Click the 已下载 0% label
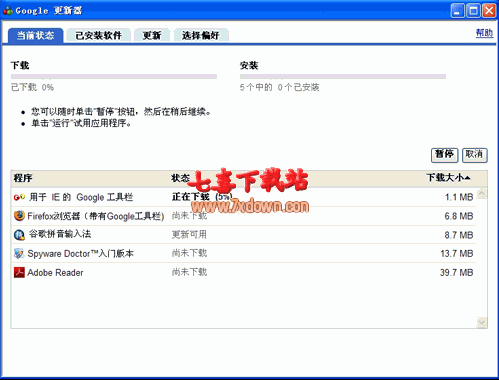Image resolution: width=499 pixels, height=380 pixels. click(32, 87)
